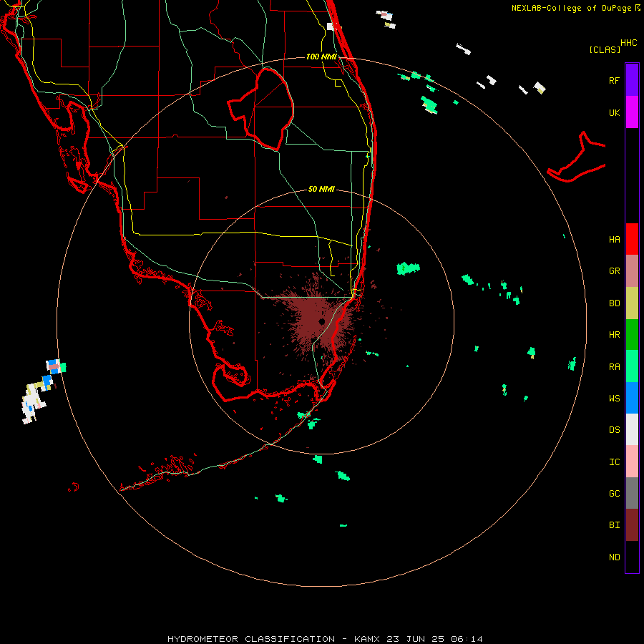Click the RA legend label
Image resolution: width=644 pixels, height=644 pixels.
[x=614, y=367]
